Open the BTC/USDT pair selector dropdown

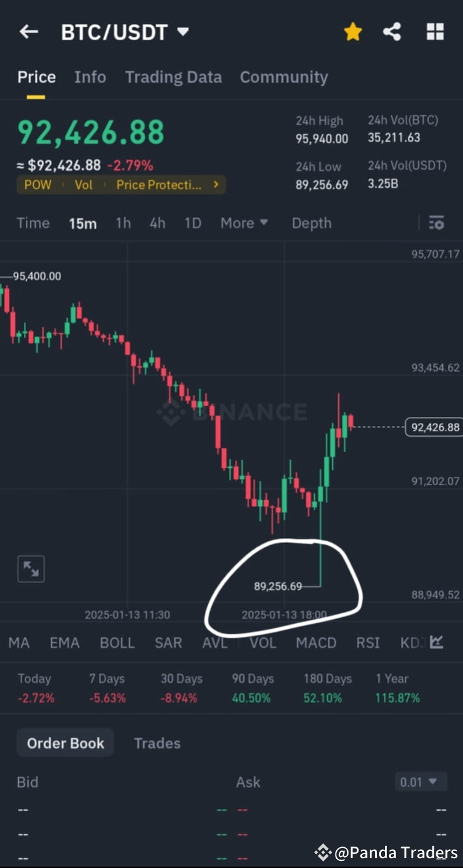point(124,31)
